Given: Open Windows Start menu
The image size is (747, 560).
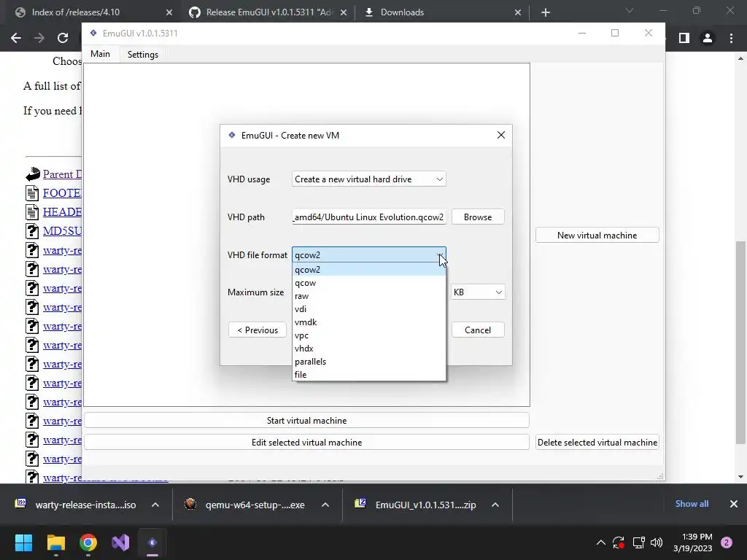Looking at the screenshot, I should click(x=23, y=542).
